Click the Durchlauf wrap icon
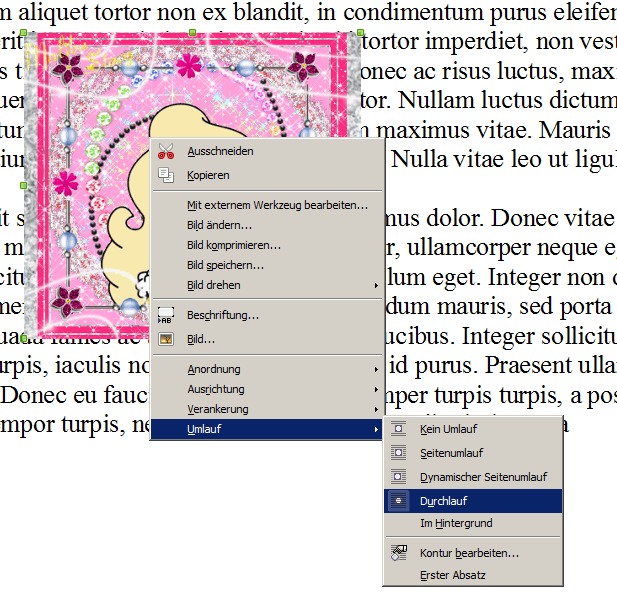Image resolution: width=617 pixels, height=609 pixels. 398,501
